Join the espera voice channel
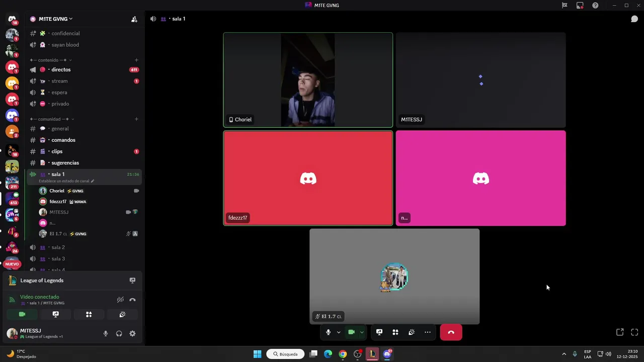The width and height of the screenshot is (644, 362). (85, 93)
